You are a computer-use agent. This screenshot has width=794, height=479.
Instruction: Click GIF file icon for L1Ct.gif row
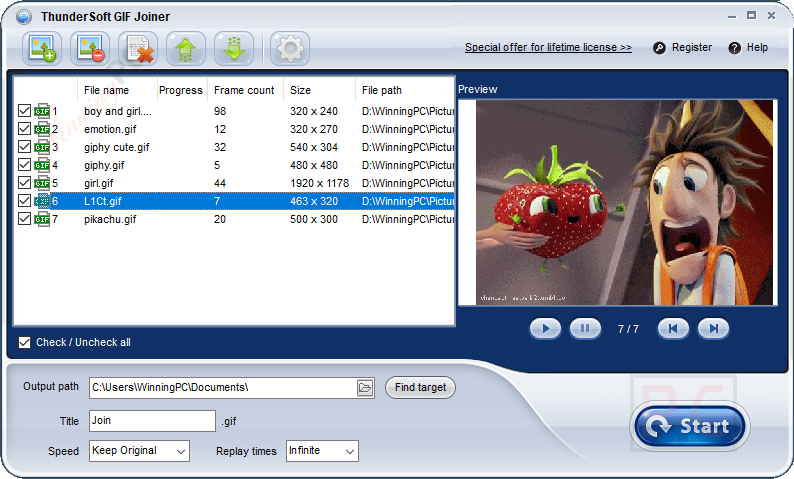(42, 201)
